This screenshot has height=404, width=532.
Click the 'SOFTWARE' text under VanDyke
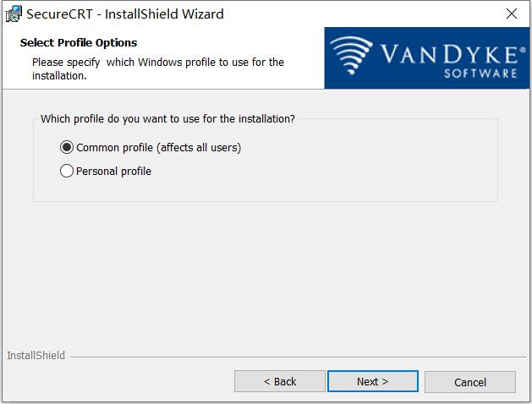point(480,74)
